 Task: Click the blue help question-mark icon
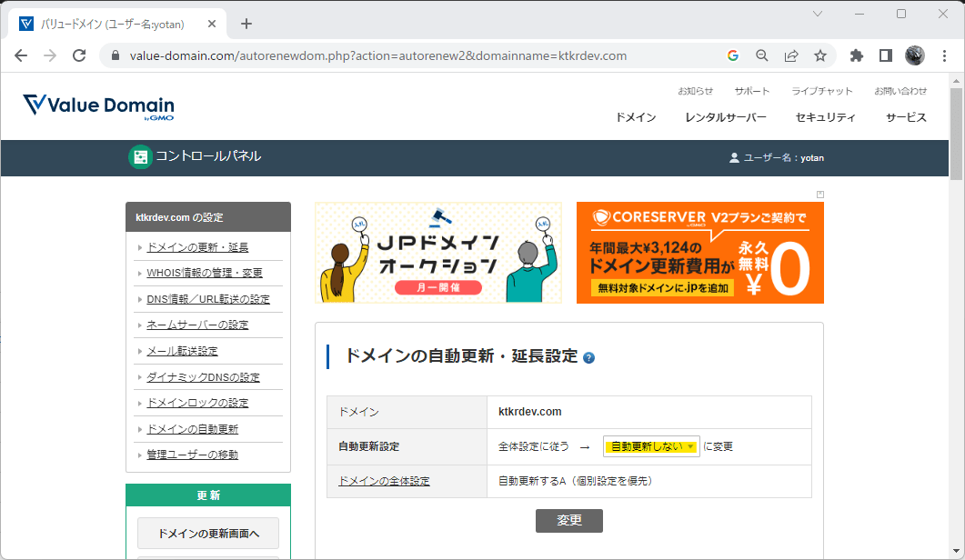click(589, 358)
